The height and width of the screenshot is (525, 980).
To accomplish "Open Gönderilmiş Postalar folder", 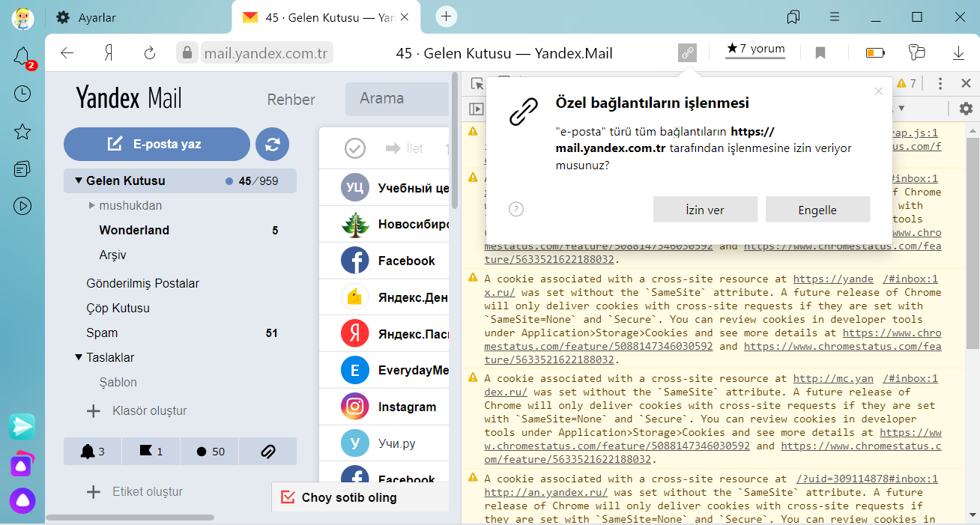I will (142, 283).
